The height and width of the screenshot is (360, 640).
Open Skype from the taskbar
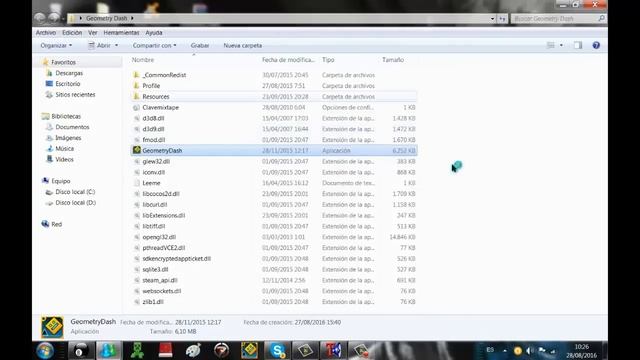(277, 351)
